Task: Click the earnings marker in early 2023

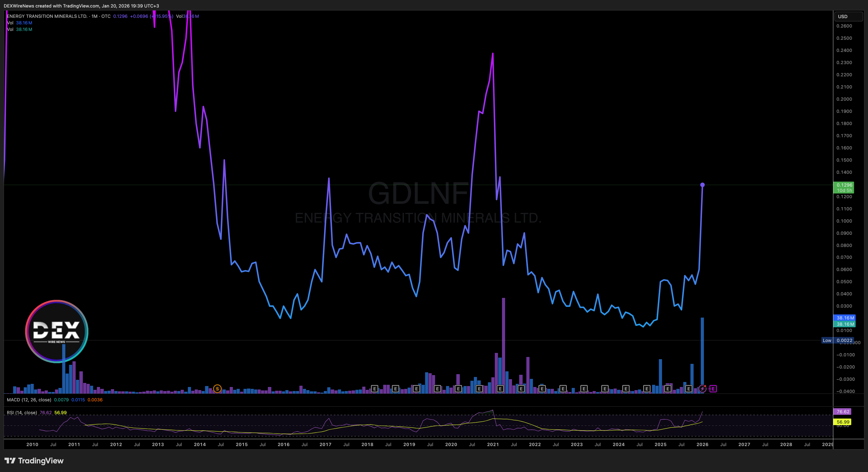Action: tap(584, 389)
